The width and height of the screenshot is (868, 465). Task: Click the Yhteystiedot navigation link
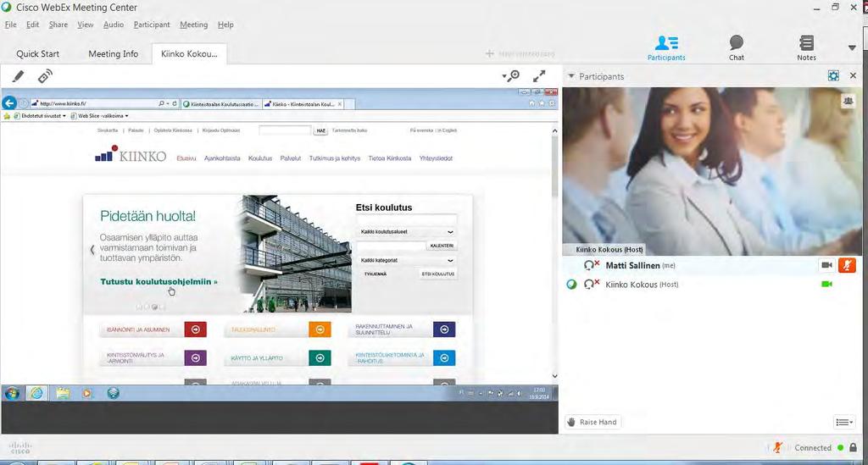436,158
